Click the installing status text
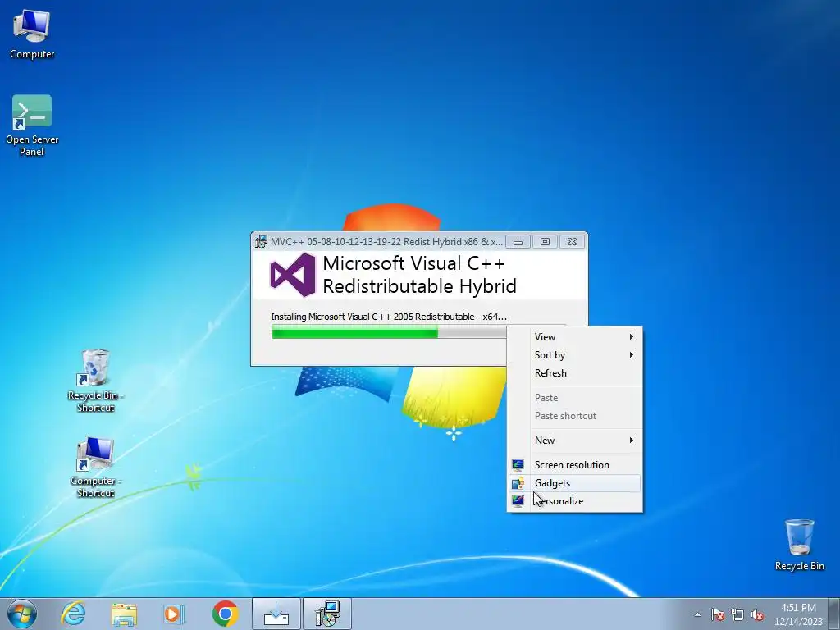 click(x=389, y=317)
